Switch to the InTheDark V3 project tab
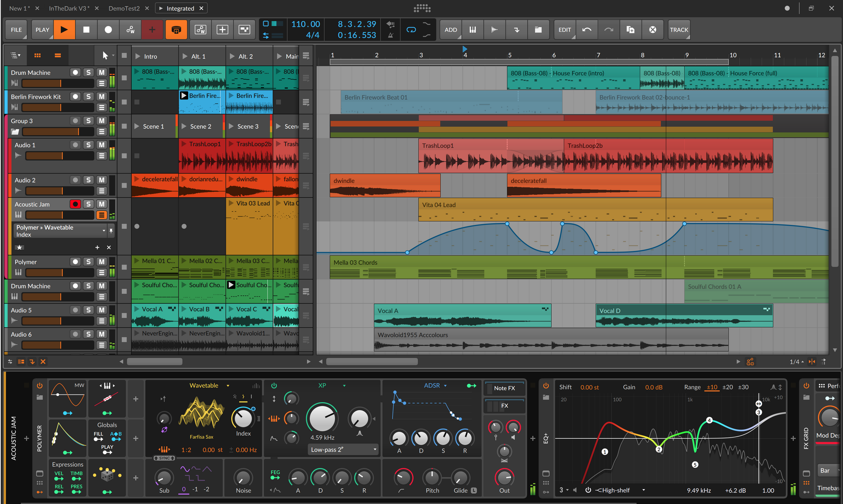843x504 pixels. pos(69,8)
